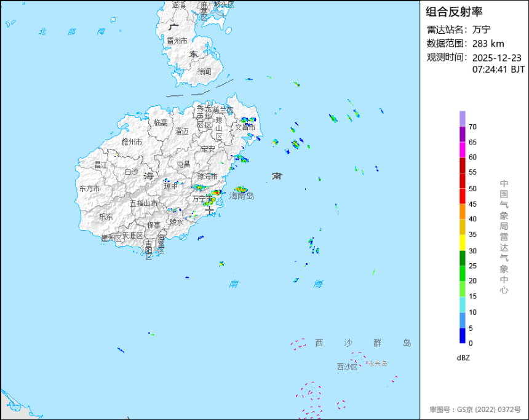Click the 陵水 county label

click(177, 222)
